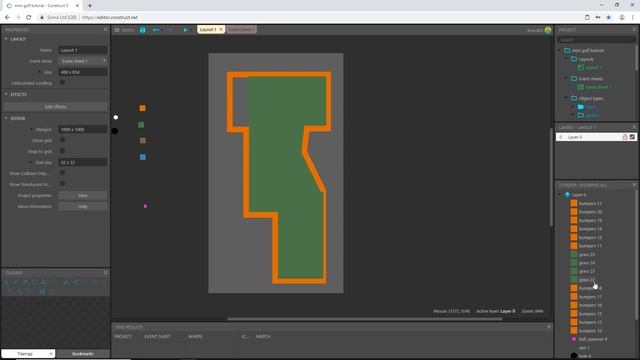
Task: Click the Redo arrow icon
Action: [169, 30]
